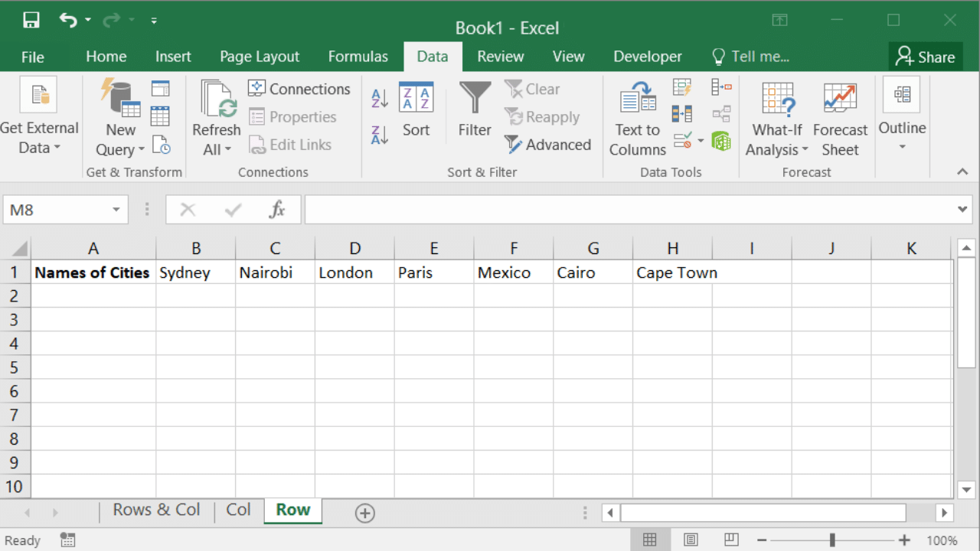The width and height of the screenshot is (980, 551).
Task: Open the Forecast Sheet tool
Action: click(x=840, y=119)
